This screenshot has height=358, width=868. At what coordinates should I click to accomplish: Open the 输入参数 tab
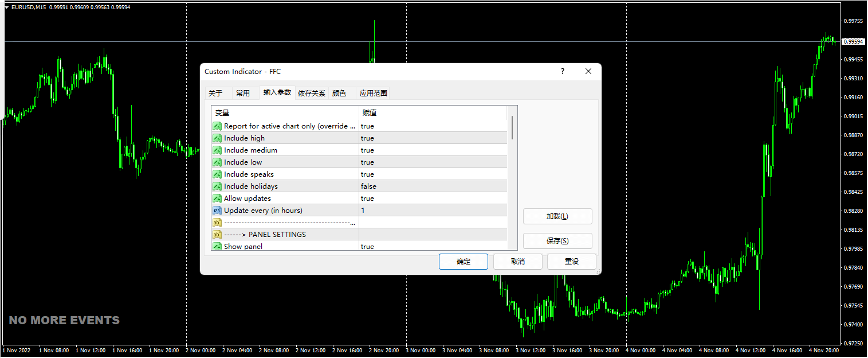[x=277, y=93]
